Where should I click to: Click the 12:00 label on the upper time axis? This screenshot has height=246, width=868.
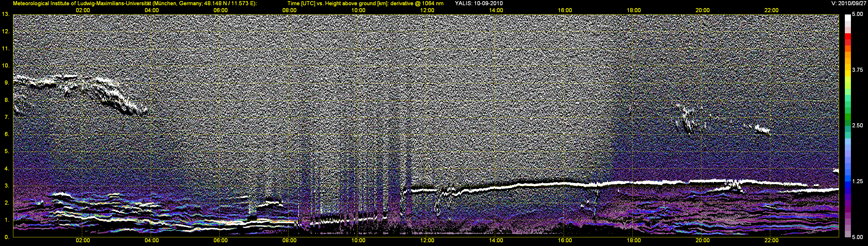point(427,10)
